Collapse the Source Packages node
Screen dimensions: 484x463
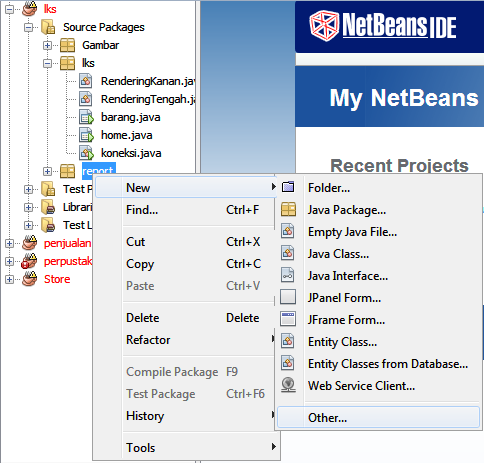29,27
